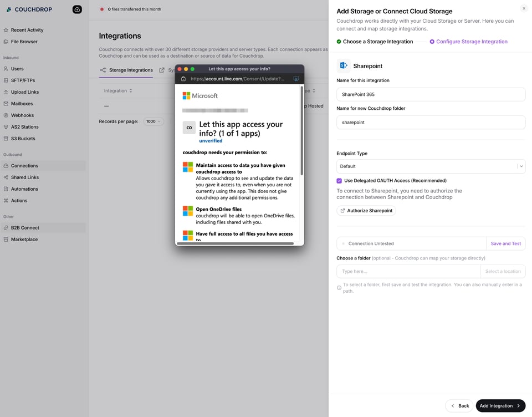Image resolution: width=532 pixels, height=417 pixels.
Task: Click the 'co' app badge in the consent popup
Action: point(189,128)
